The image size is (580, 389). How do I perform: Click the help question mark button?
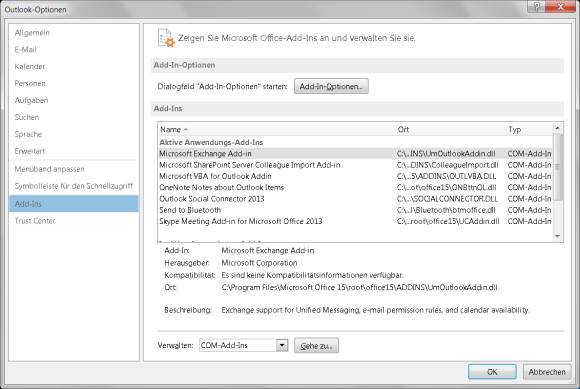536,6
